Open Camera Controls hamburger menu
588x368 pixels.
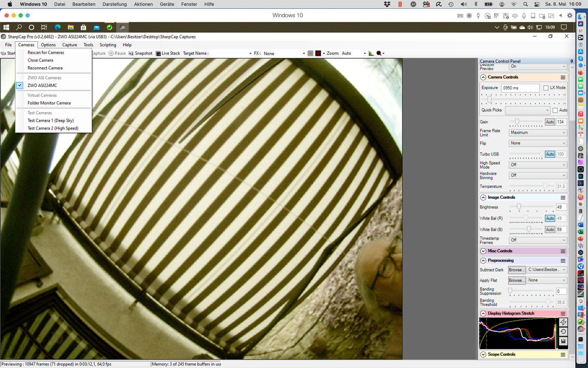click(563, 77)
